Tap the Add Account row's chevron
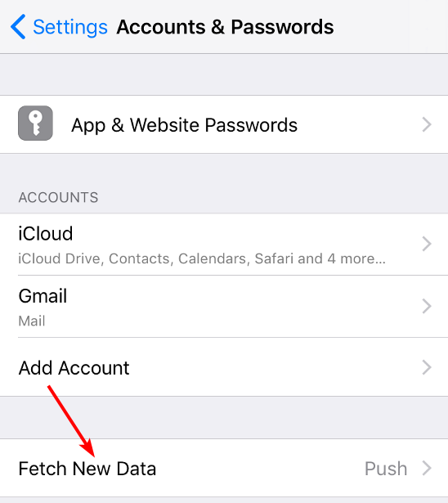The width and height of the screenshot is (448, 503). click(x=427, y=367)
